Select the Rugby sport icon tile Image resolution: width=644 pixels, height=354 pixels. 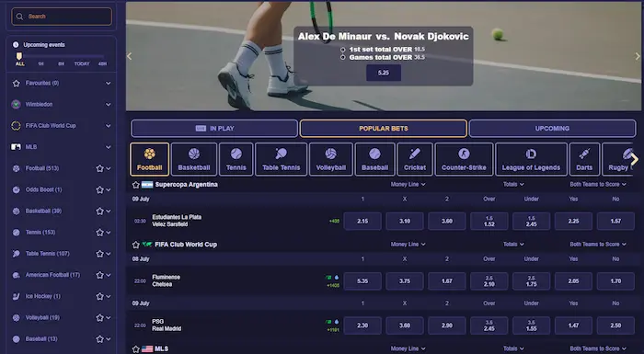[x=617, y=159]
